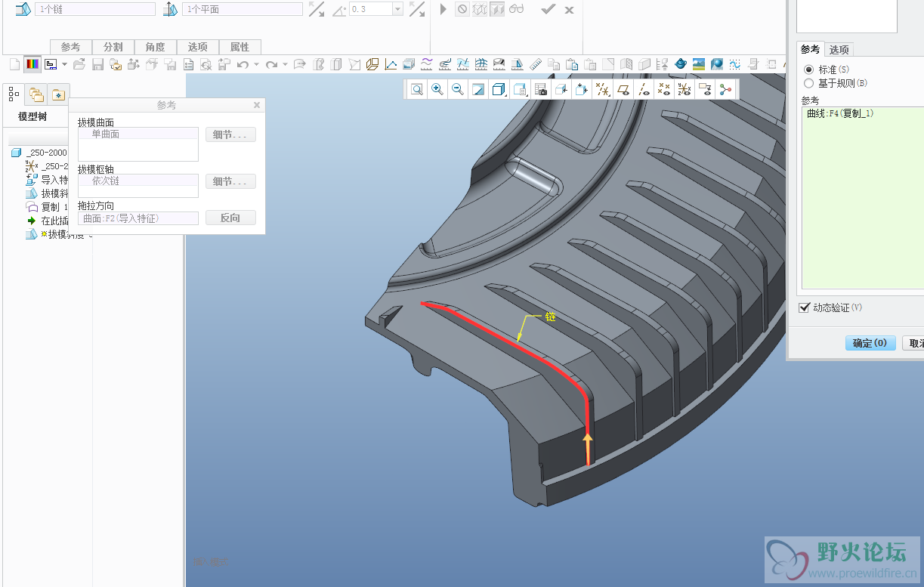The height and width of the screenshot is (587, 924).
Task: Confirm the draft feature with checkmark
Action: 549,9
